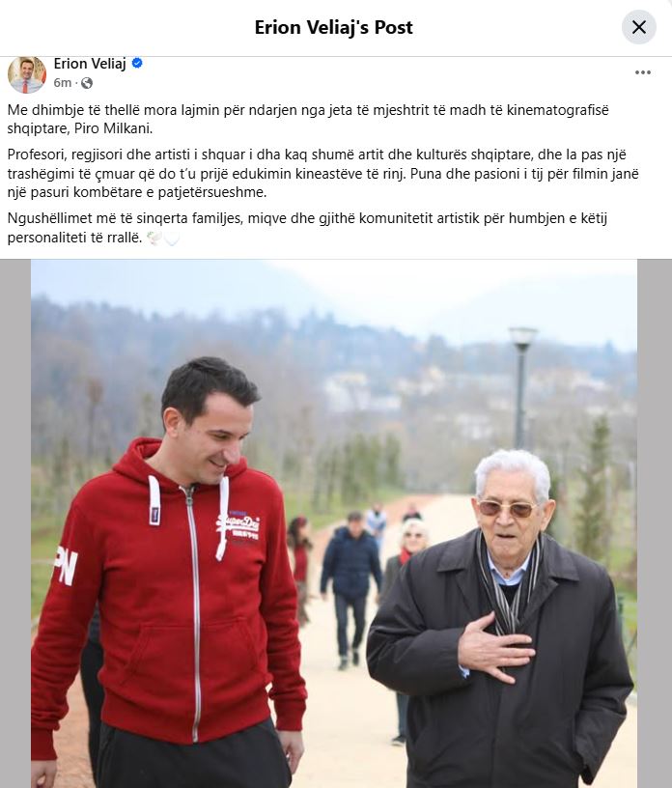672x788 pixels.
Task: Click the dove emoji in the post
Action: click(154, 238)
